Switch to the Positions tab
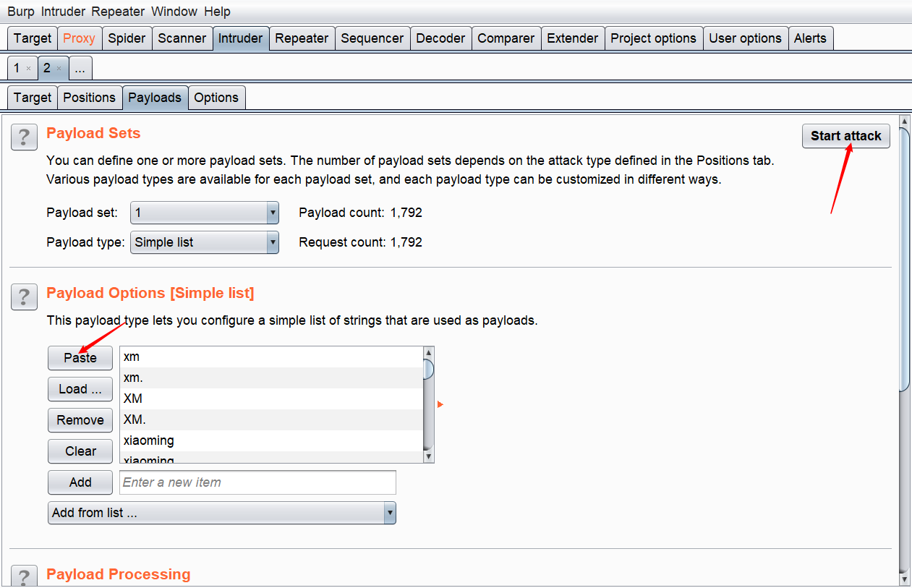 [x=89, y=98]
